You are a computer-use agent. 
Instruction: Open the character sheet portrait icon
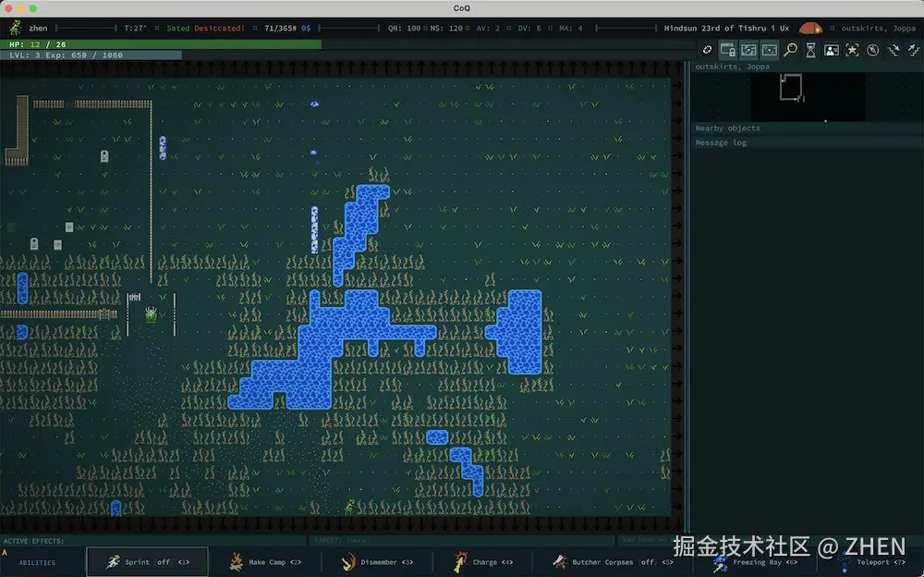pyautogui.click(x=832, y=50)
